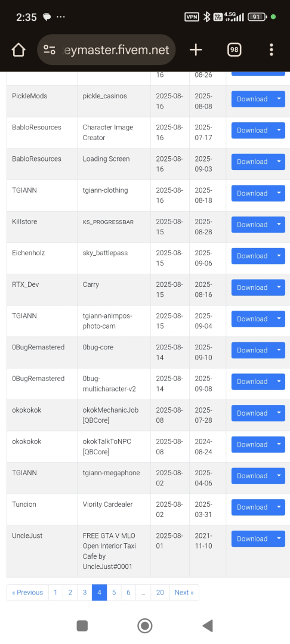The image size is (290, 644).
Task: Go to page 5 in pagination
Action: (114, 593)
